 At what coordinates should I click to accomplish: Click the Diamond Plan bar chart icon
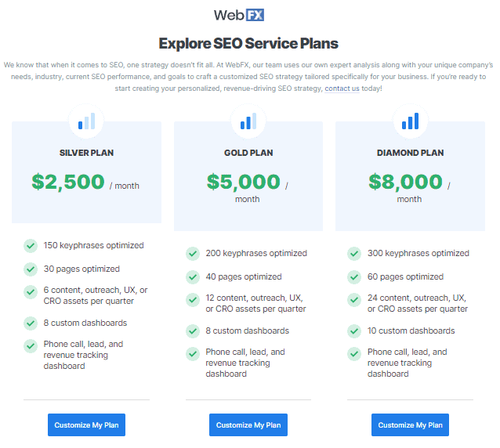click(411, 121)
